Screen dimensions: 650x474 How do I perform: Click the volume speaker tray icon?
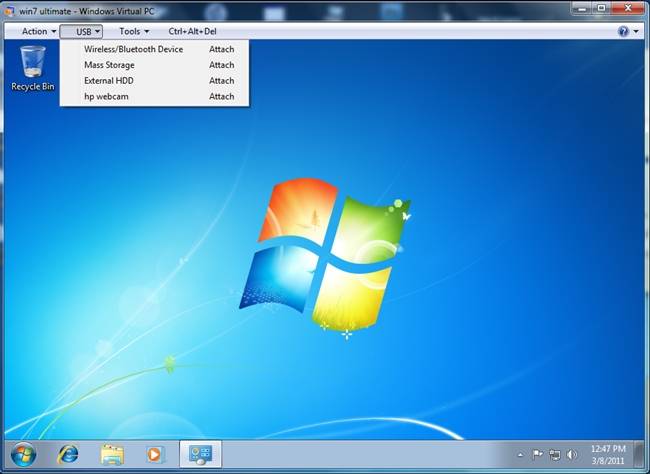[x=573, y=455]
